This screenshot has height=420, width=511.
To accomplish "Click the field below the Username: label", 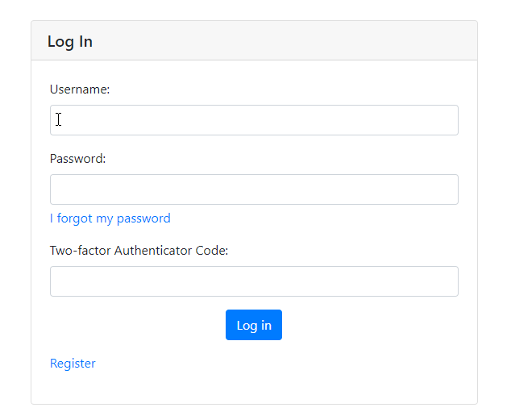I will point(254,120).
